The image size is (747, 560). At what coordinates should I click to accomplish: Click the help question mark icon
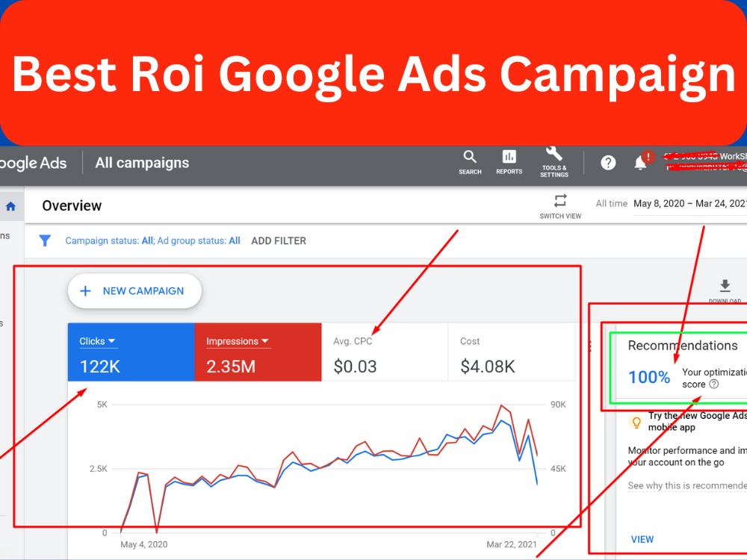coord(608,163)
